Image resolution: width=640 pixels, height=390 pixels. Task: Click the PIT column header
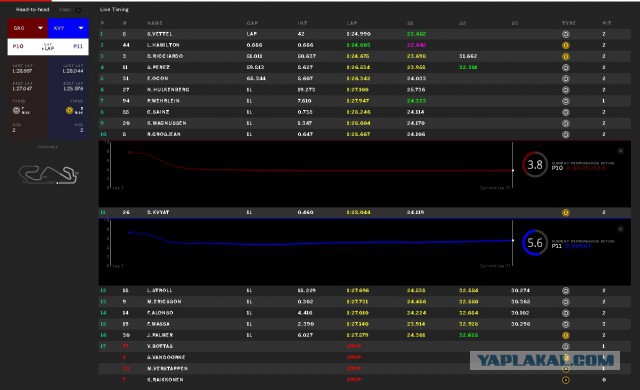click(607, 23)
